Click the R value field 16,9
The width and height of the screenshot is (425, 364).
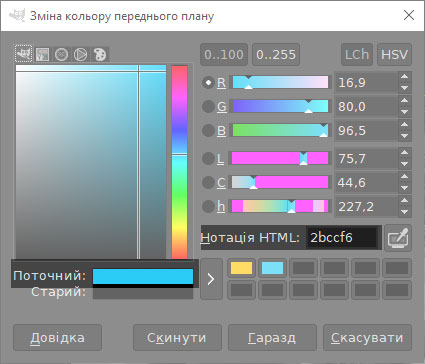pos(367,82)
